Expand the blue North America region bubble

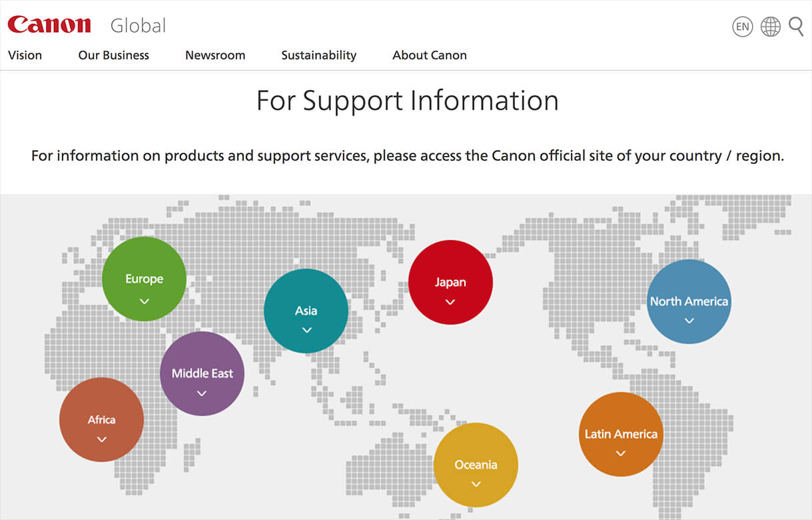pos(689,301)
